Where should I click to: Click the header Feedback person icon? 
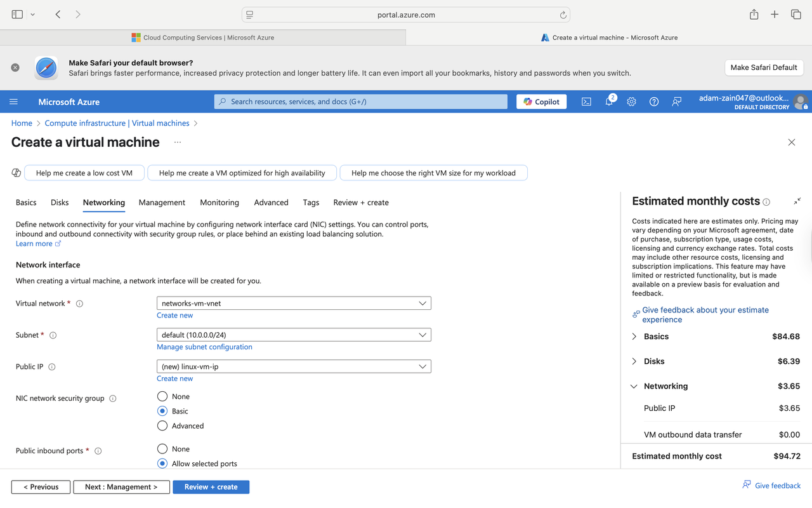(x=677, y=102)
